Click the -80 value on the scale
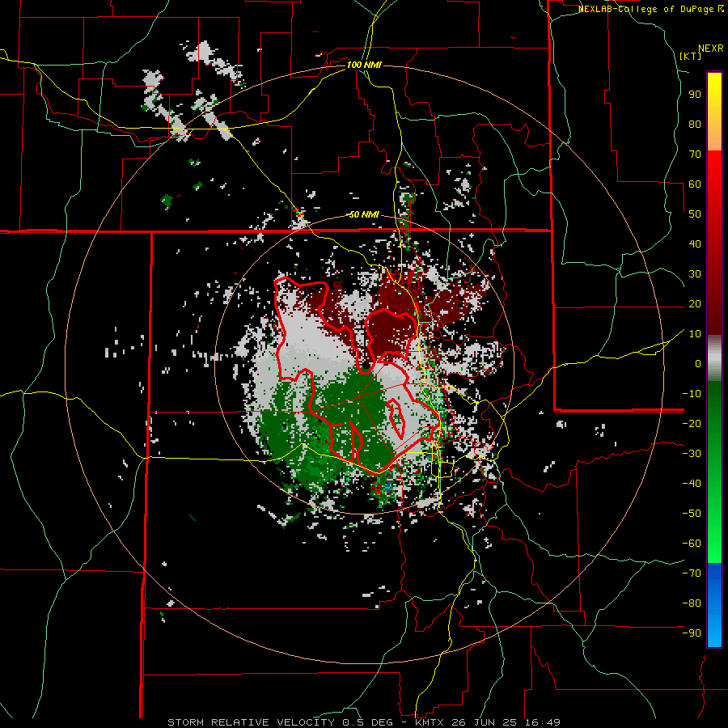Screen dimensions: 728x728 click(x=692, y=603)
